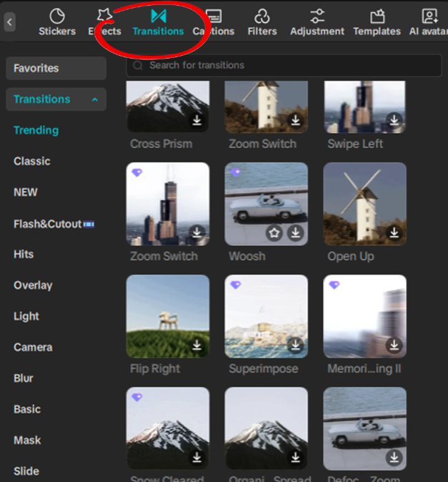The image size is (448, 482).
Task: Add Woosh transition to favorites via star
Action: coord(274,232)
